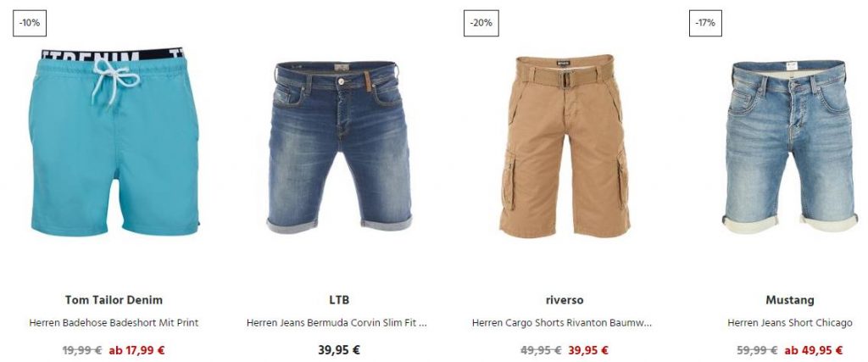Viewport: 868px width, 362px height.
Task: Open the light blue Mustang jeans shorts image
Action: coord(790,146)
